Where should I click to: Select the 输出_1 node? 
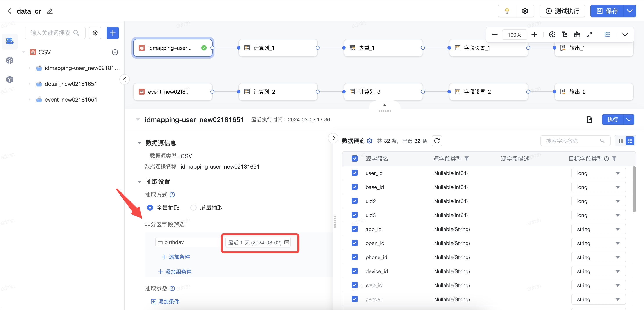tap(594, 48)
